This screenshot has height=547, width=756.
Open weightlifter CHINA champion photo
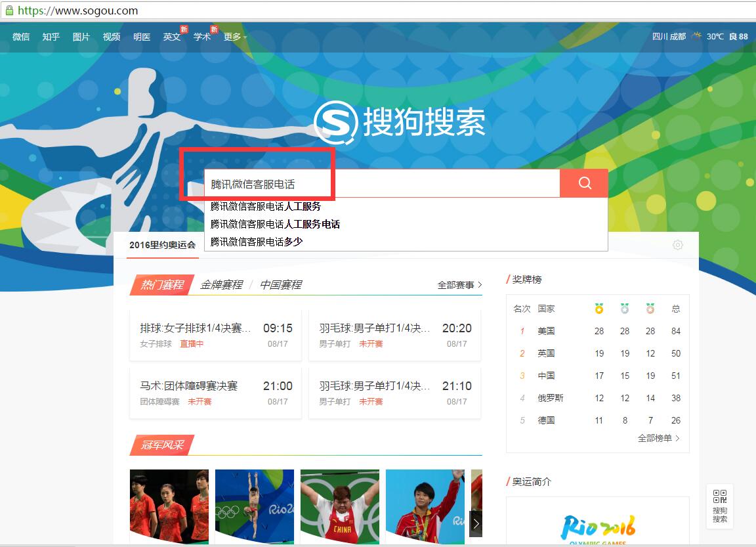(x=340, y=506)
